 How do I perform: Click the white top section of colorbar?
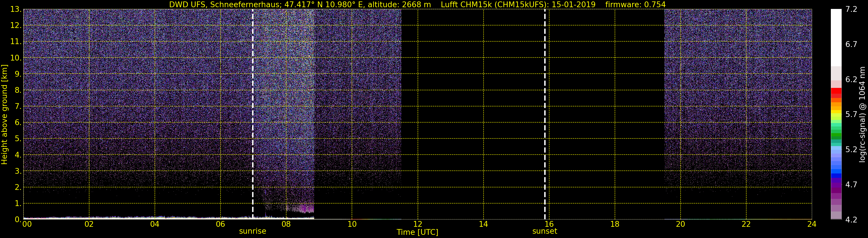pyautogui.click(x=836, y=37)
